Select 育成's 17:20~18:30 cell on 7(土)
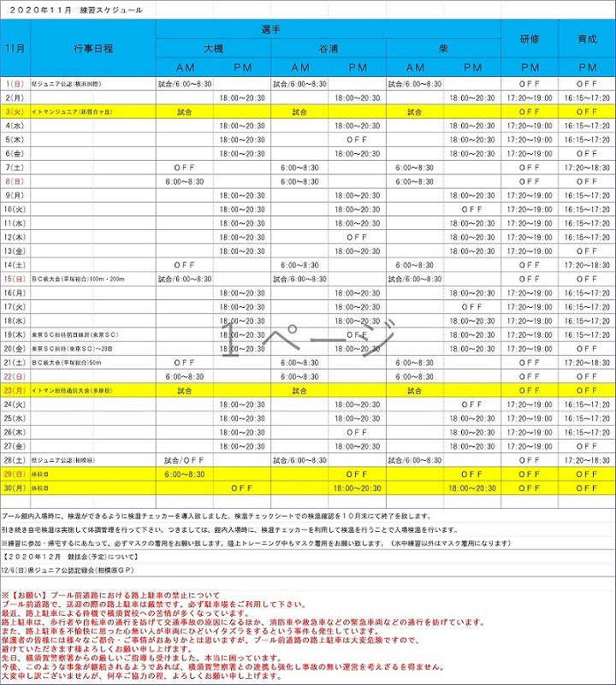The width and height of the screenshot is (616, 685). pyautogui.click(x=587, y=168)
